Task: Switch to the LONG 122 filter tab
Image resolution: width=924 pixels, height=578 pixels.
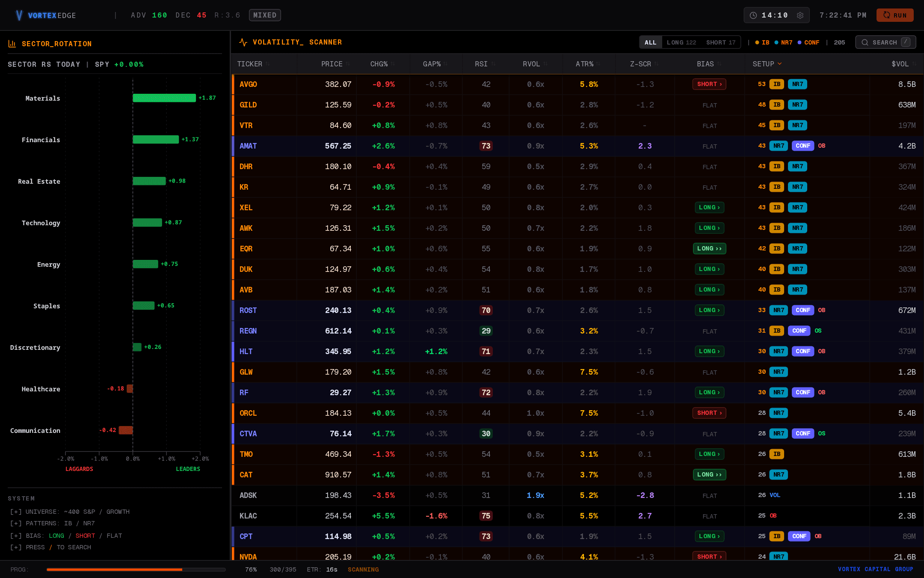Action: click(681, 42)
